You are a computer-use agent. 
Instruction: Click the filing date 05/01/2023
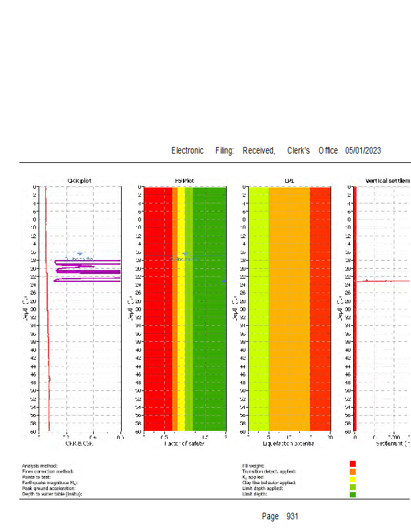pos(363,151)
